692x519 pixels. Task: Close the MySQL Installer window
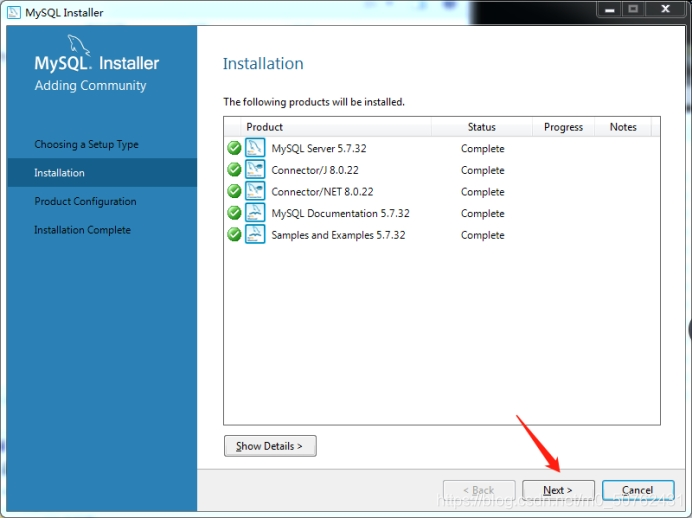tap(666, 9)
